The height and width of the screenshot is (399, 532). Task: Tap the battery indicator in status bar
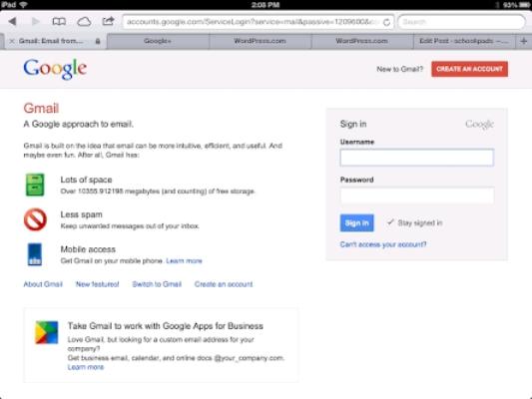(x=524, y=5)
